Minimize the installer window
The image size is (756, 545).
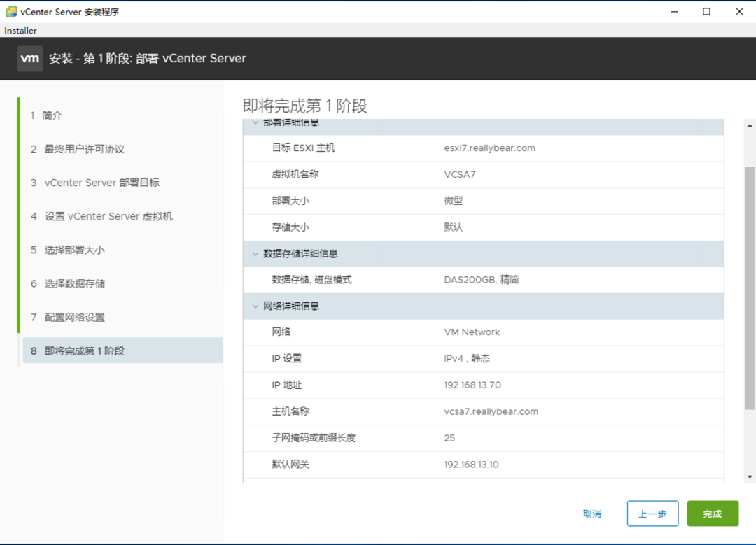click(x=675, y=12)
